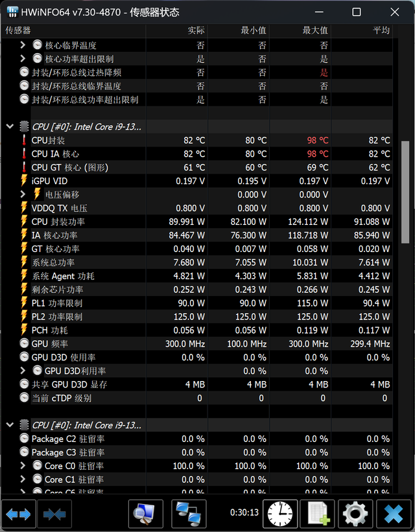This screenshot has width=415, height=532.
Task: Collapse the first CPU [#0] sensor group
Action: coord(10,126)
